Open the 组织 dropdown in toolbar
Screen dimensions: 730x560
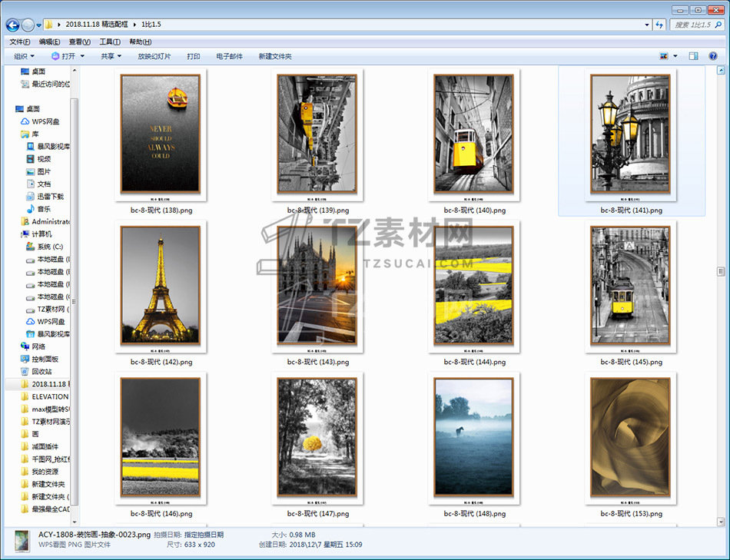[24, 56]
